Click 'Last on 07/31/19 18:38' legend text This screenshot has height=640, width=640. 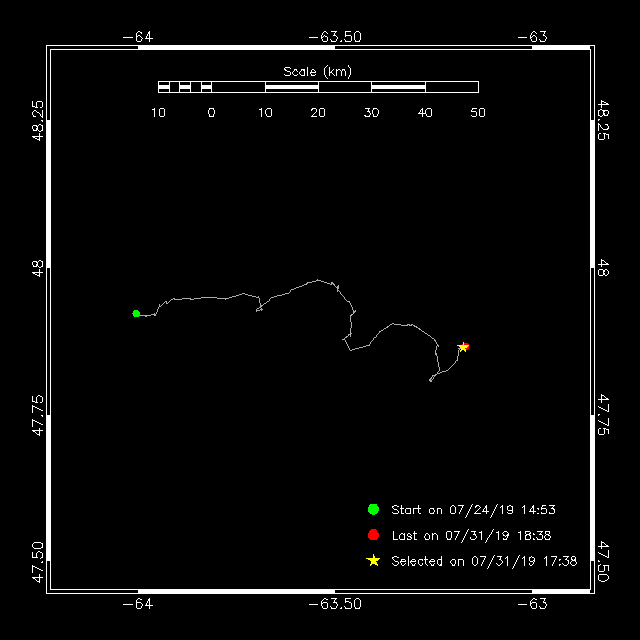pos(471,535)
